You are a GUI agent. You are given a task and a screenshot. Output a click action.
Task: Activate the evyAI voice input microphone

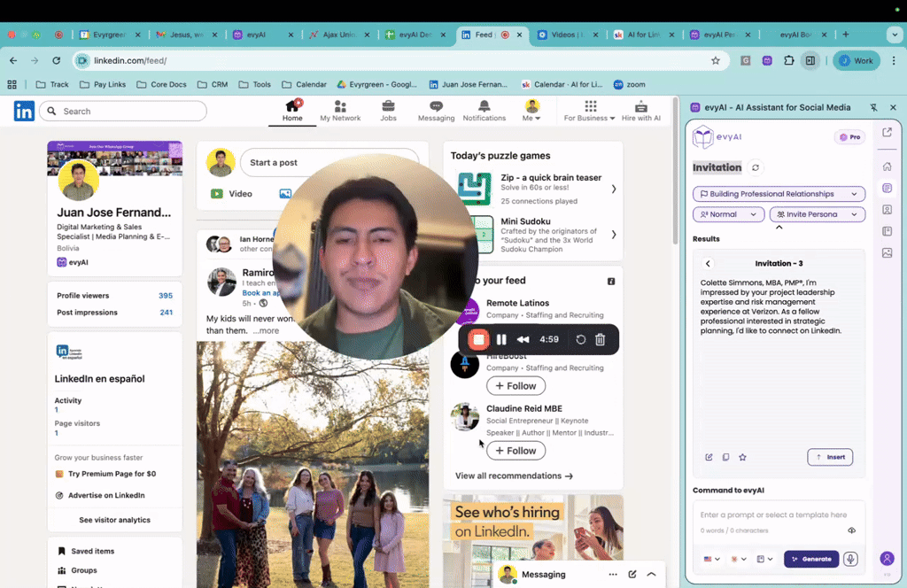(851, 559)
